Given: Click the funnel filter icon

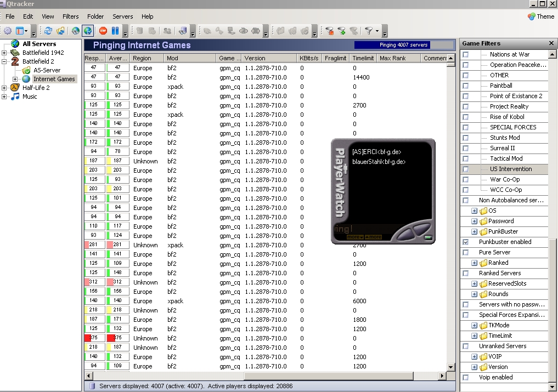Looking at the screenshot, I should [x=369, y=31].
